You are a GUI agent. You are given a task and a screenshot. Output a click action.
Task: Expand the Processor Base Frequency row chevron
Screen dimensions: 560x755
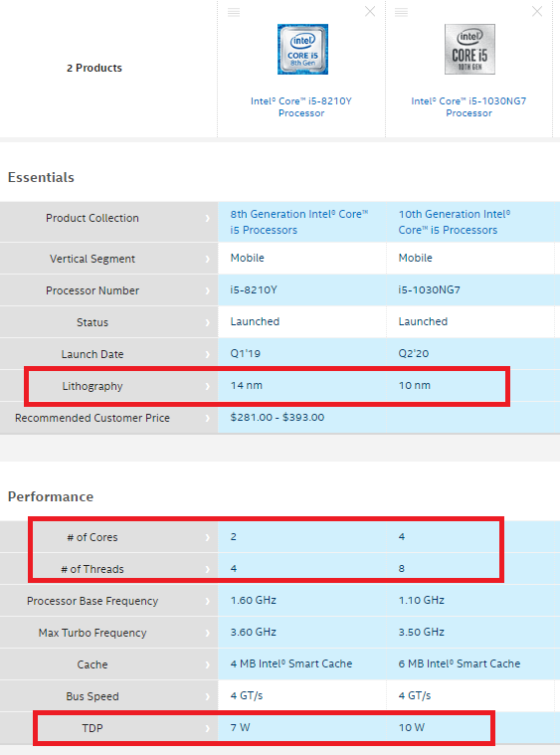[208, 601]
